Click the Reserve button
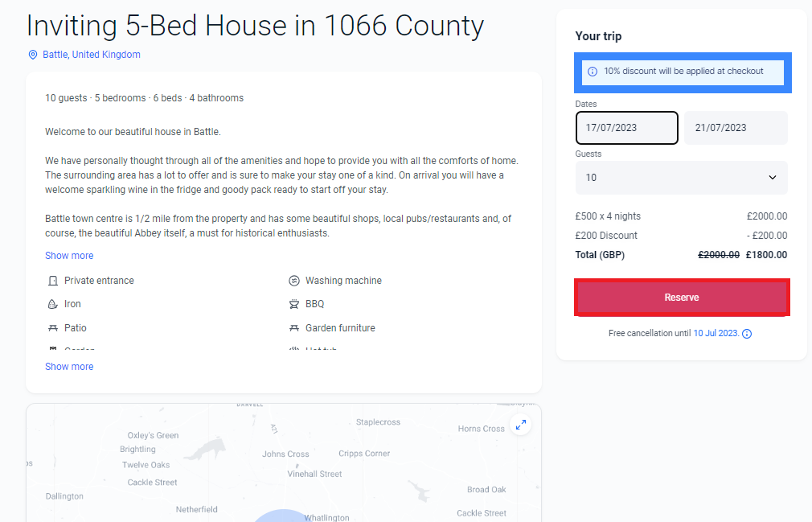812x522 pixels. coord(681,297)
